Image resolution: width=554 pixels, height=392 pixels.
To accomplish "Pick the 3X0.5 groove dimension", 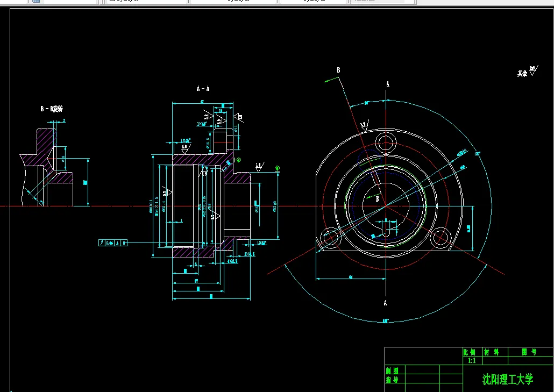I will coord(250,254).
